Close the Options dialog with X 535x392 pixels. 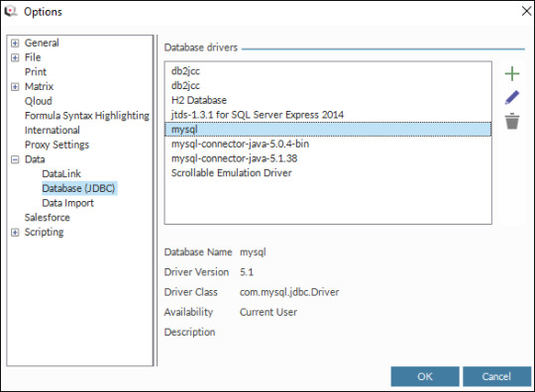(x=526, y=11)
